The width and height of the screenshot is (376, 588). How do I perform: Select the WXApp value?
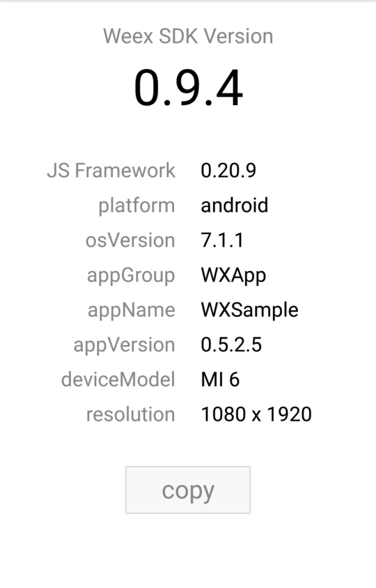tap(233, 275)
